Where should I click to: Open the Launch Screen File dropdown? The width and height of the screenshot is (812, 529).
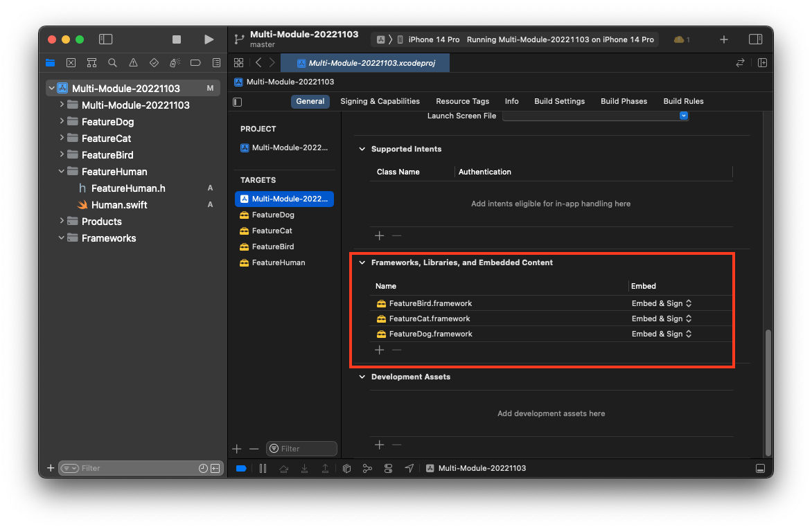(x=684, y=116)
